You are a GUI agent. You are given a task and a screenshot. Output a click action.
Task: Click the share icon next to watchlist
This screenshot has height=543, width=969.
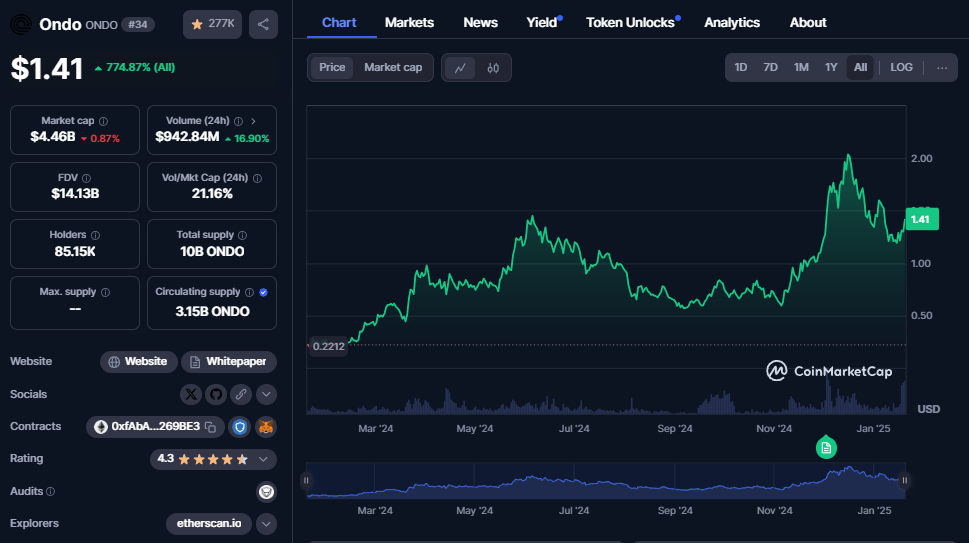(263, 24)
